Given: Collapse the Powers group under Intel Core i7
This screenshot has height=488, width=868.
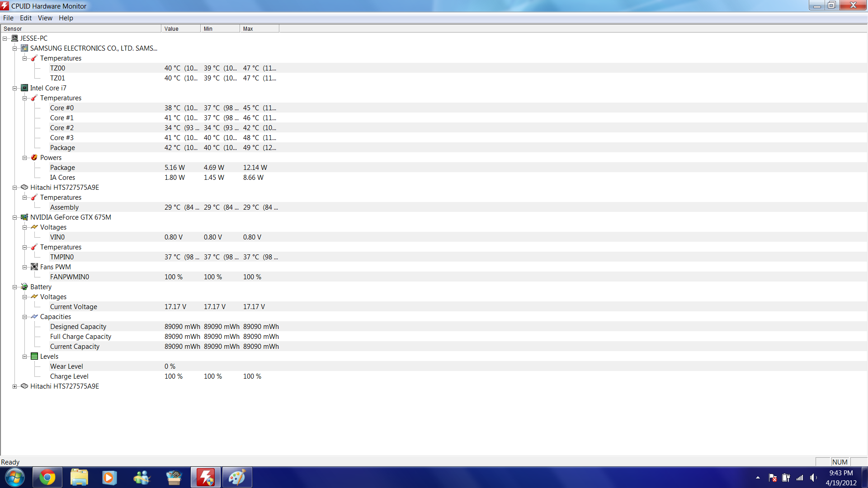Looking at the screenshot, I should point(25,158).
